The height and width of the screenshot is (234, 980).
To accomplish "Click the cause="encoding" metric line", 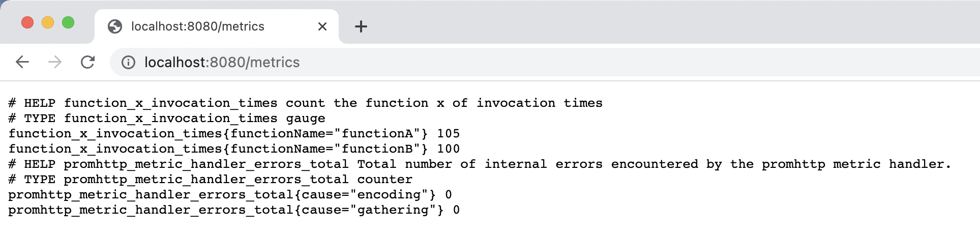I will point(230,195).
